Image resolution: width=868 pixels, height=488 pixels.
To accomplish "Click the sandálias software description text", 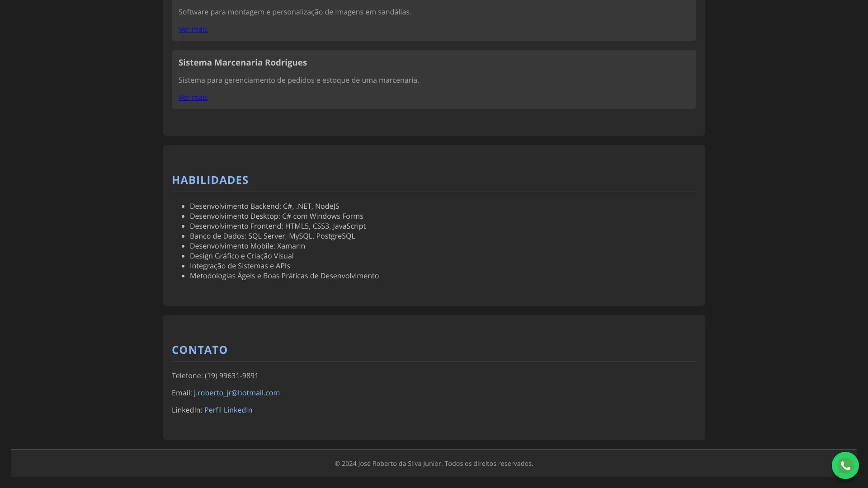I will point(295,12).
